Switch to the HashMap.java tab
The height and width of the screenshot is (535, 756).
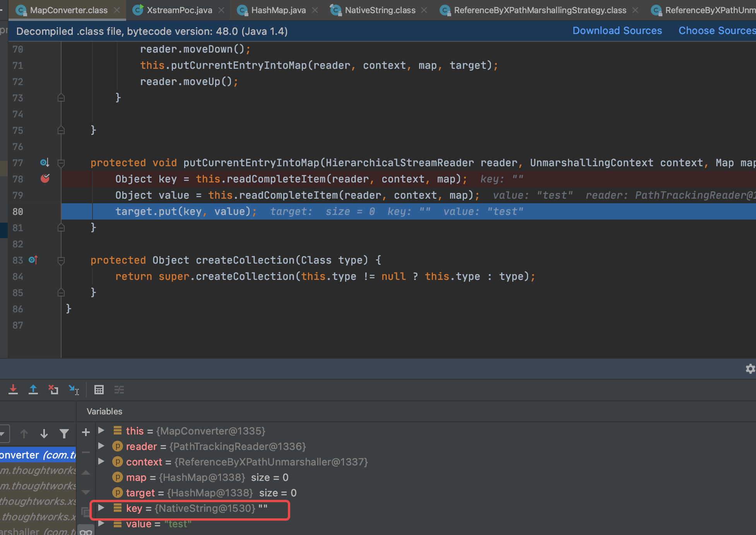click(x=278, y=10)
